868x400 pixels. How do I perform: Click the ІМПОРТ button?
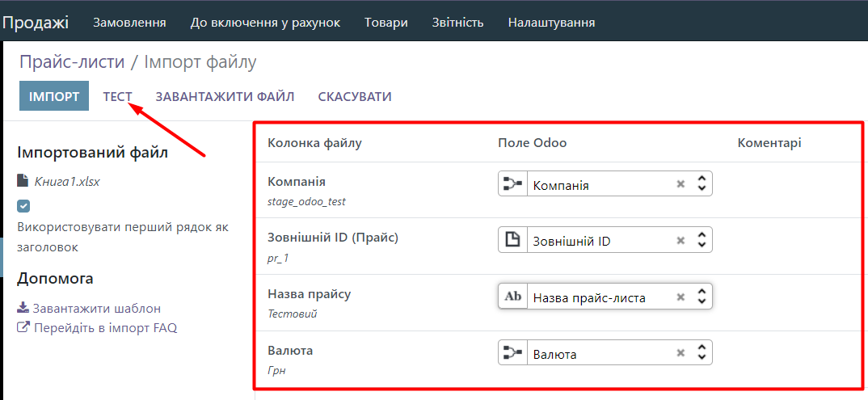(x=54, y=97)
